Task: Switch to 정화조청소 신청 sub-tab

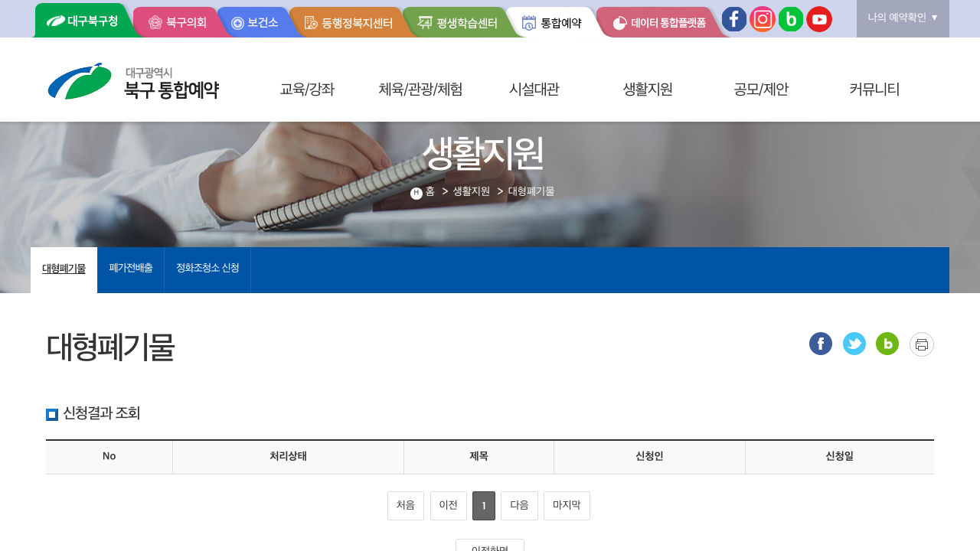Action: click(x=207, y=269)
